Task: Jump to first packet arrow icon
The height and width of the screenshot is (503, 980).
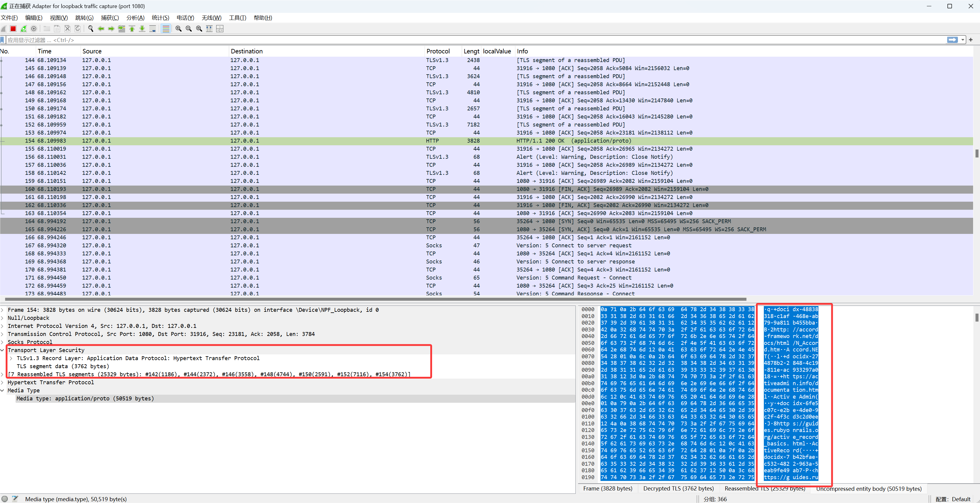Action: (132, 29)
